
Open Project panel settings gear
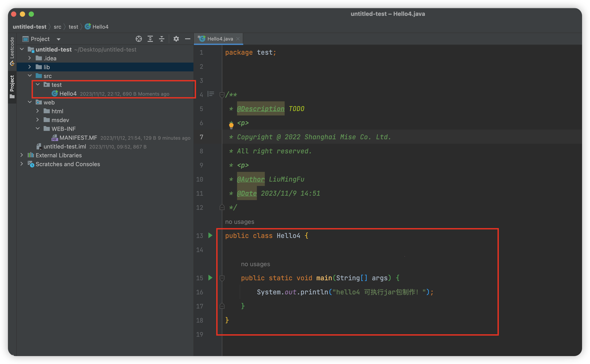[x=176, y=39]
